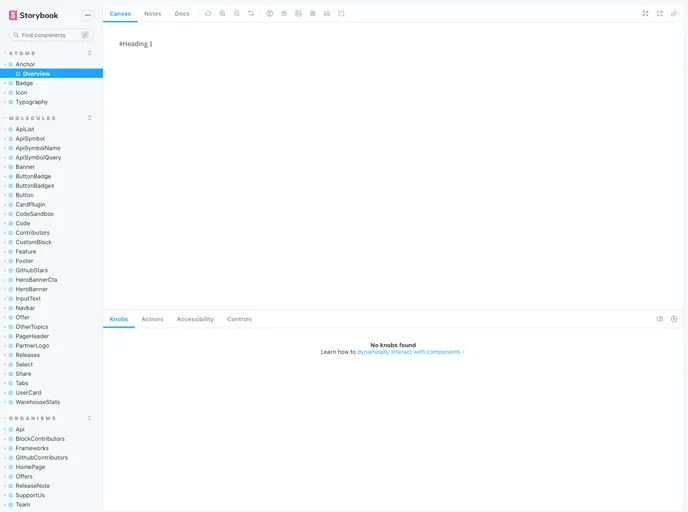Click the zoom in magnifier icon
This screenshot has height=512, width=688.
222,14
